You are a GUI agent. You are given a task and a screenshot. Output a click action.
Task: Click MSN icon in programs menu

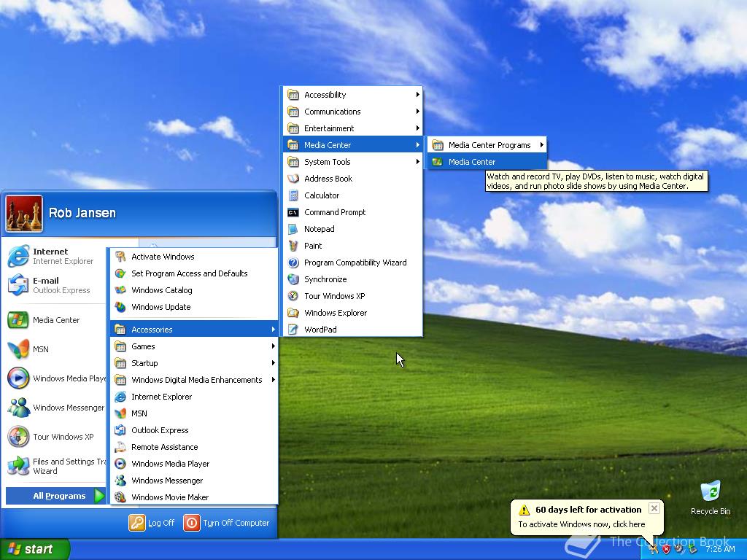pos(120,413)
